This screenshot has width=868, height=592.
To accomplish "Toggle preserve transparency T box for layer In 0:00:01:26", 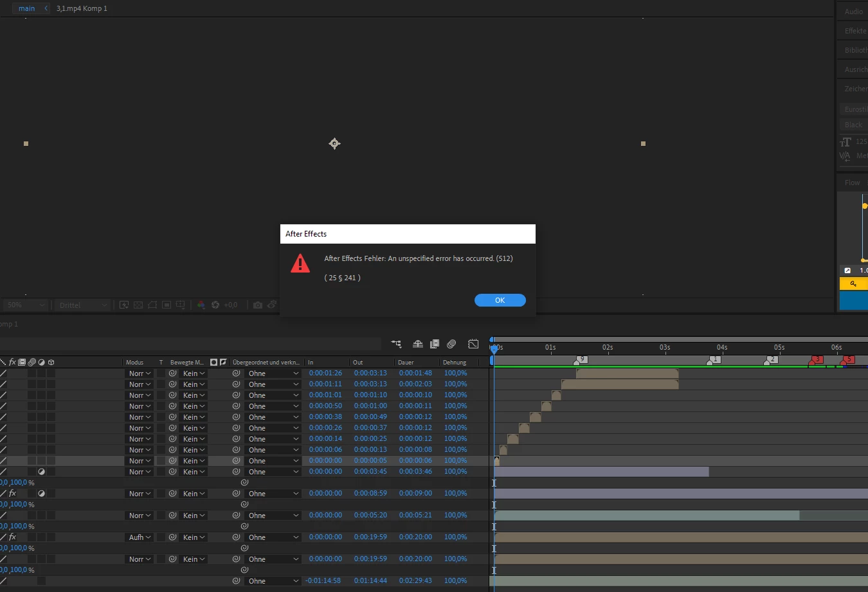I will pos(161,373).
